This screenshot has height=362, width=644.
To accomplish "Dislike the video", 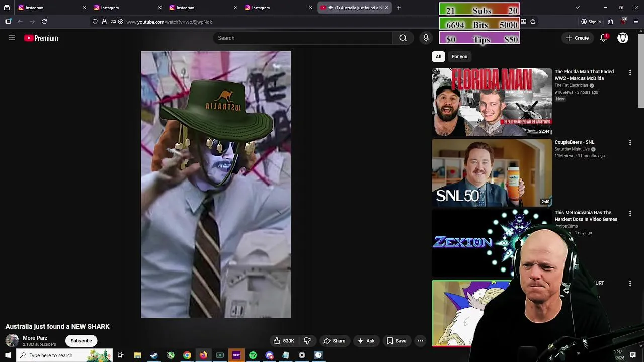I will click(307, 341).
